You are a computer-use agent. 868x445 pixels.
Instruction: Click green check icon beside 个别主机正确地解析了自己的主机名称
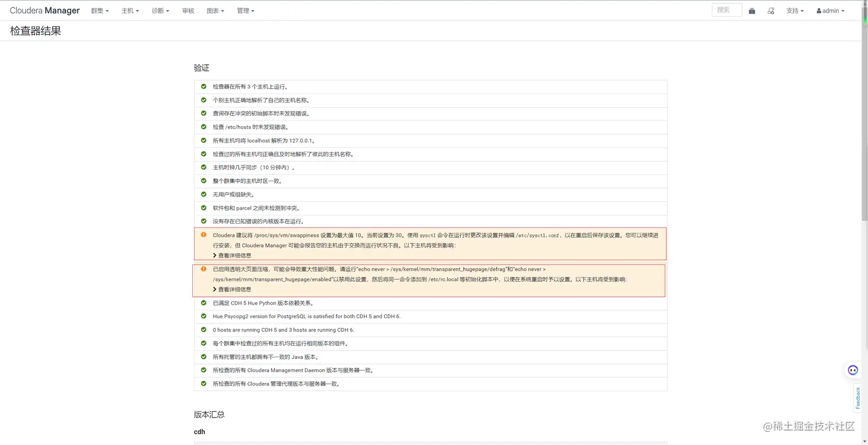(x=203, y=100)
